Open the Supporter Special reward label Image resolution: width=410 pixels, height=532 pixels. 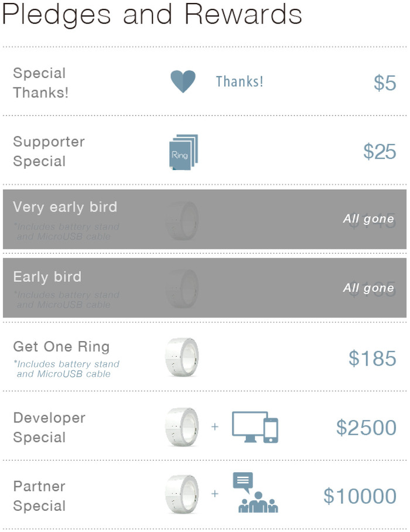[49, 151]
